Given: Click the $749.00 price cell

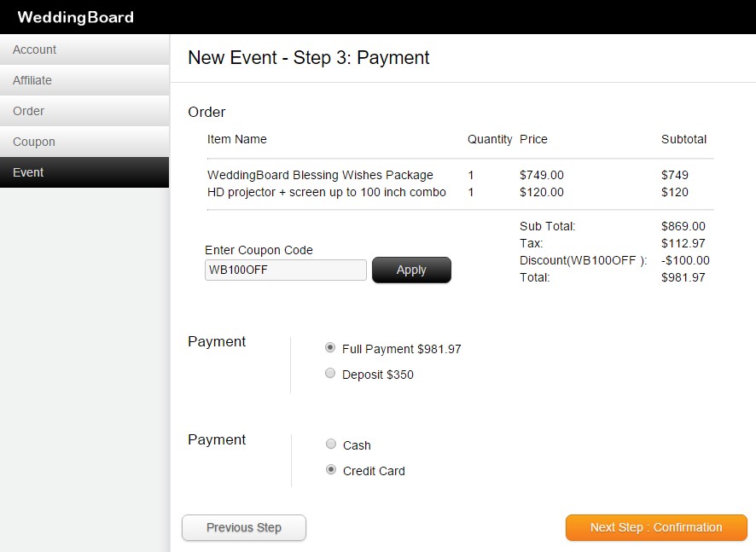Looking at the screenshot, I should (x=542, y=175).
